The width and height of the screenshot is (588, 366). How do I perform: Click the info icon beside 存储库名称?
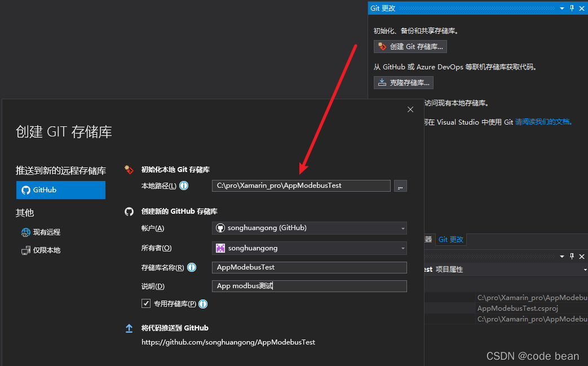coord(192,268)
